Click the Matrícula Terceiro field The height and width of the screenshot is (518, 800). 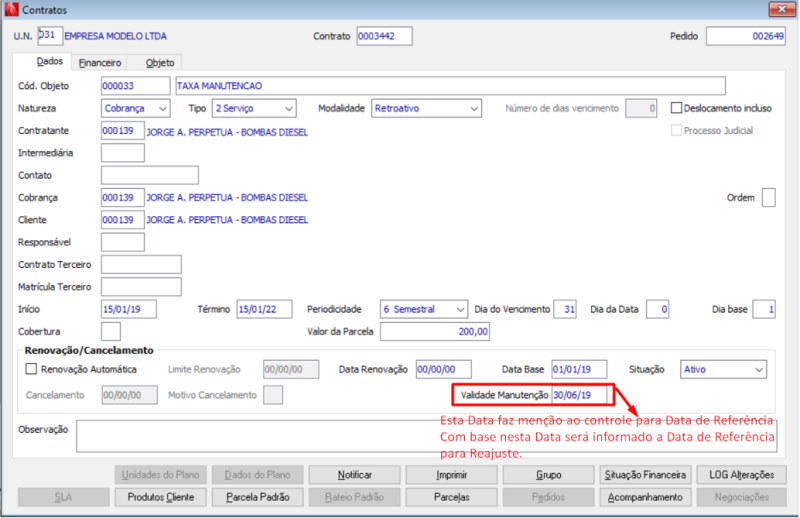[141, 287]
